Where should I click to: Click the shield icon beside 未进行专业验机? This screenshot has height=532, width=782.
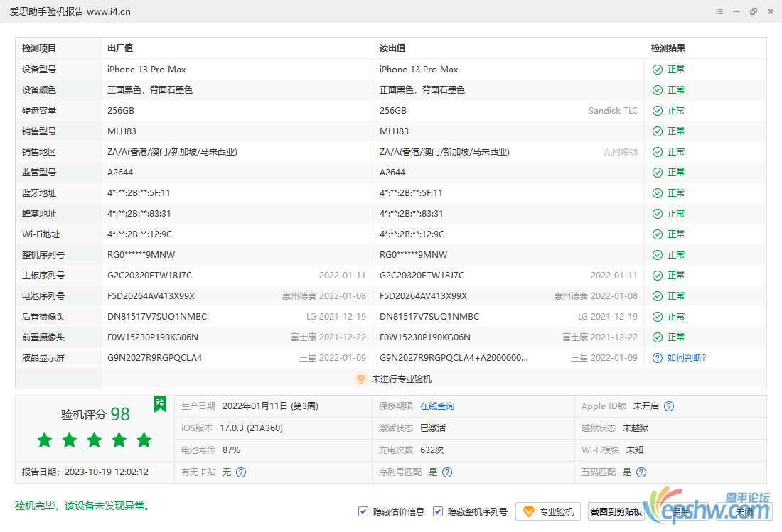(360, 379)
